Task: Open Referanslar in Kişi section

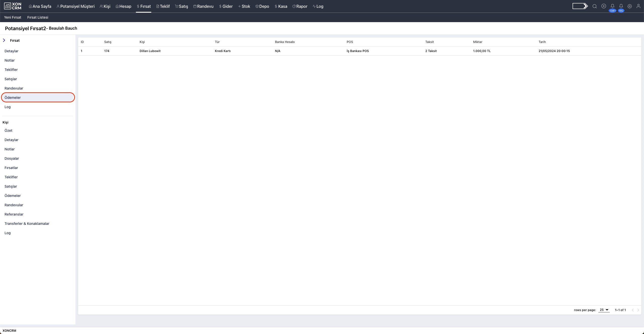Action: (x=14, y=214)
